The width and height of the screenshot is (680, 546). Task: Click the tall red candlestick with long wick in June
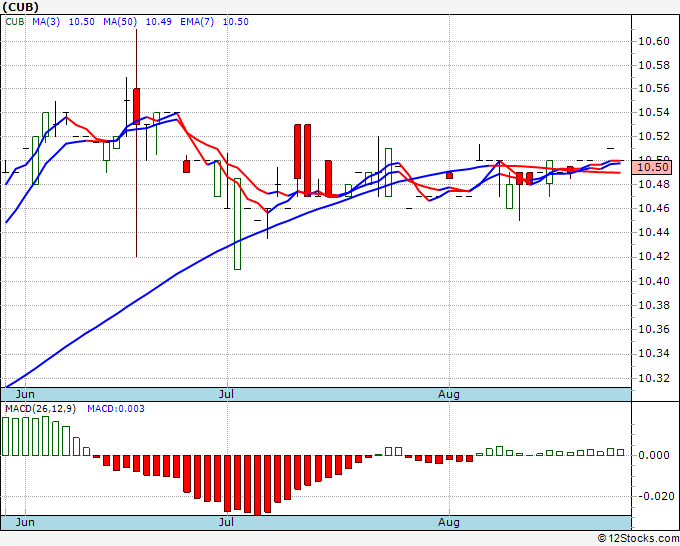tap(136, 106)
